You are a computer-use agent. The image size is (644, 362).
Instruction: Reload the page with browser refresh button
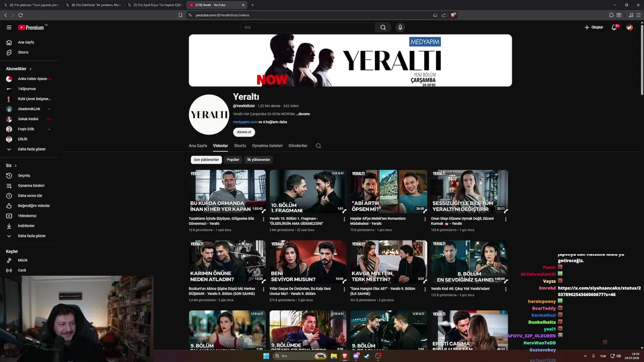[21, 15]
